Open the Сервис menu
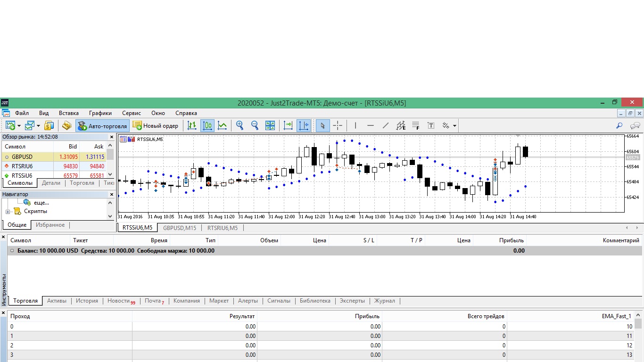644x362 pixels. click(132, 113)
